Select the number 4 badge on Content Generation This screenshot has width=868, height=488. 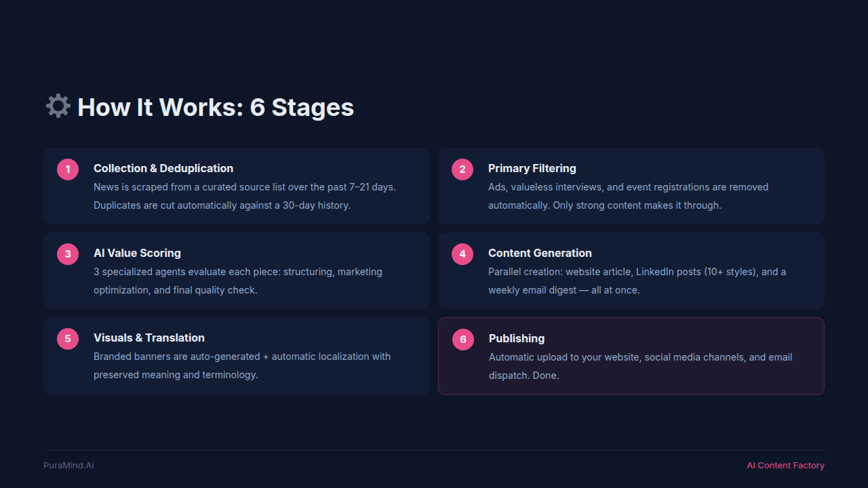point(462,253)
